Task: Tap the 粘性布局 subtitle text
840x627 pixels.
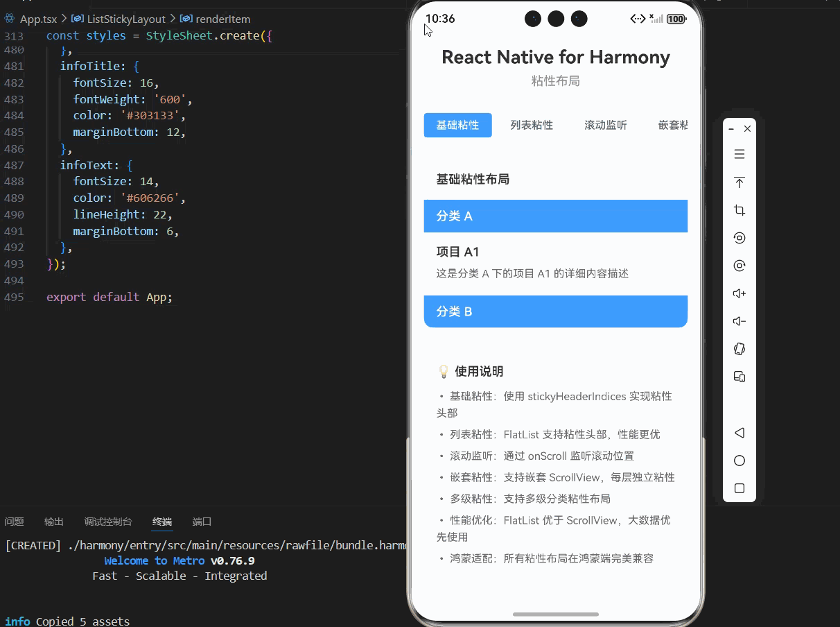Action: click(x=556, y=81)
